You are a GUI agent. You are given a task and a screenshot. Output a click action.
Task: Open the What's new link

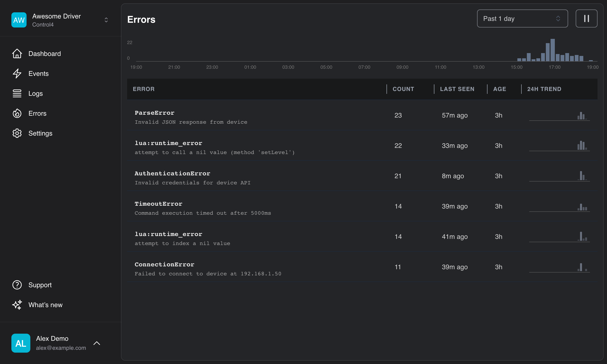[45, 305]
